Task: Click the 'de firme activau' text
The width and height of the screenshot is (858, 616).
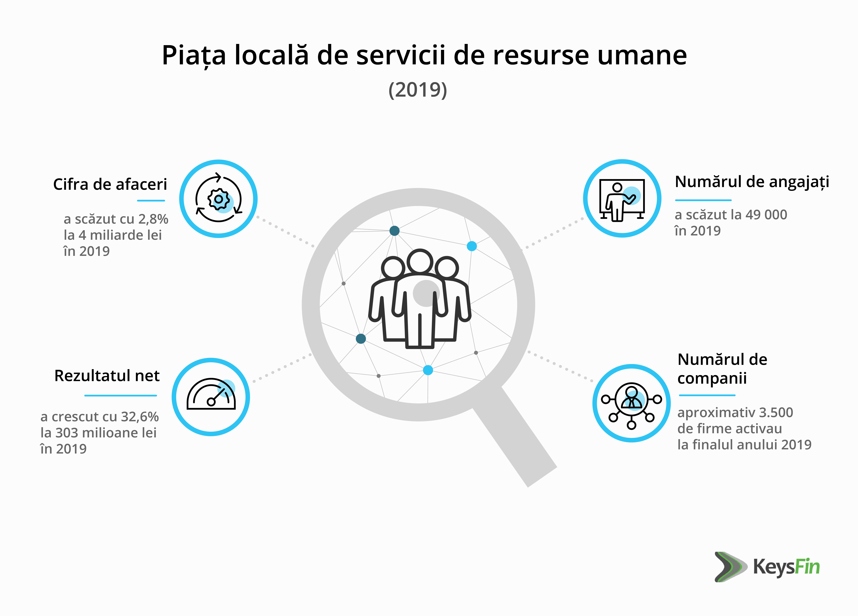Action: 729,429
